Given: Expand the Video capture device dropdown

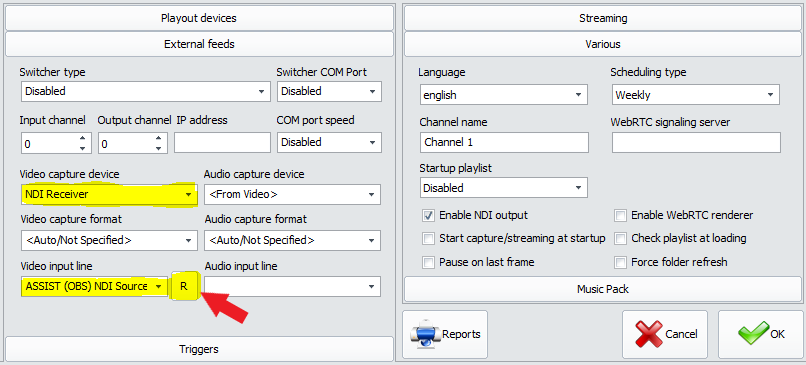Looking at the screenshot, I should click(109, 194).
